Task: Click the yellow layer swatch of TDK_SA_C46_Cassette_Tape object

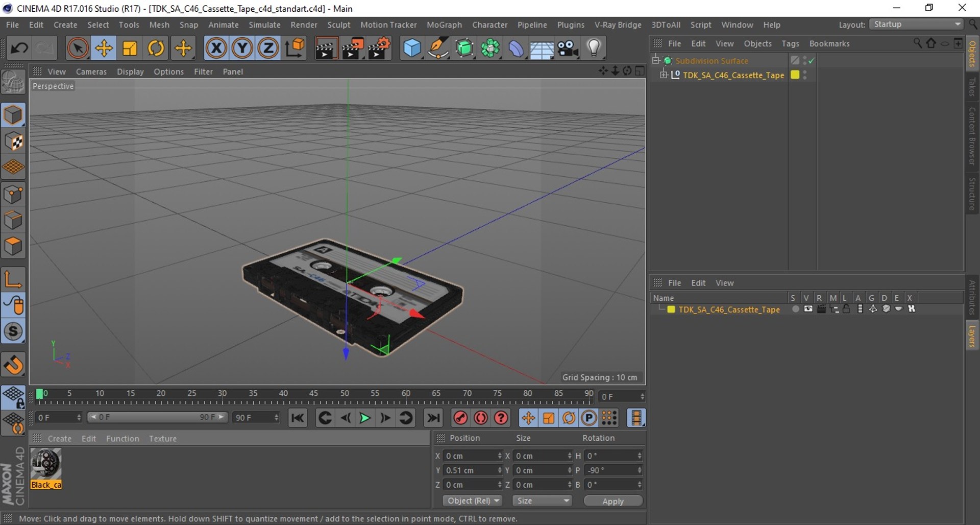Action: [795, 75]
